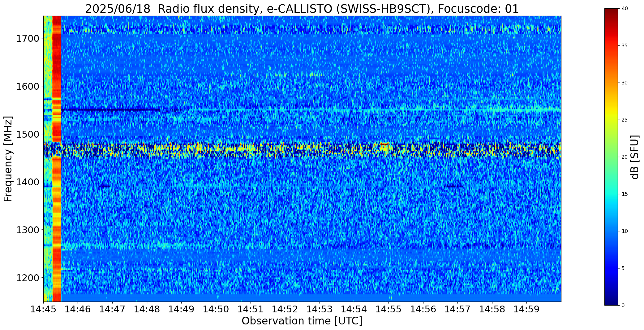
Task: Click the red vertical burst stripe near 14:45
Action: click(57, 159)
